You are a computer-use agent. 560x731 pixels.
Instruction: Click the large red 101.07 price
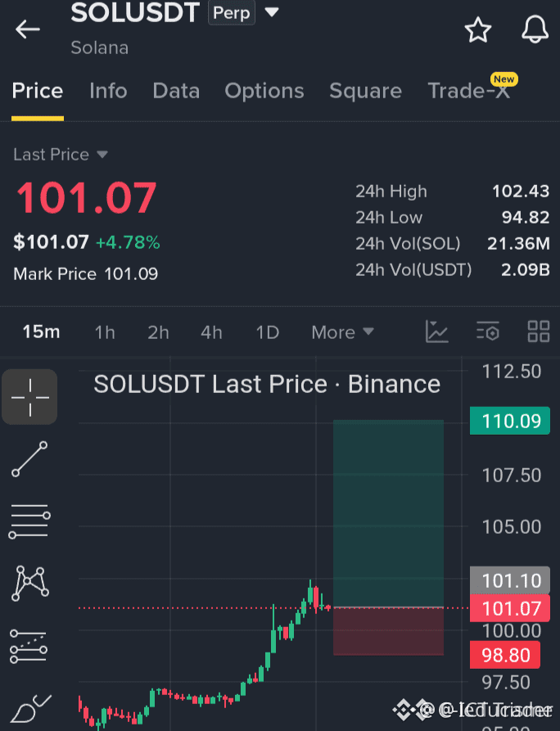[x=86, y=198]
